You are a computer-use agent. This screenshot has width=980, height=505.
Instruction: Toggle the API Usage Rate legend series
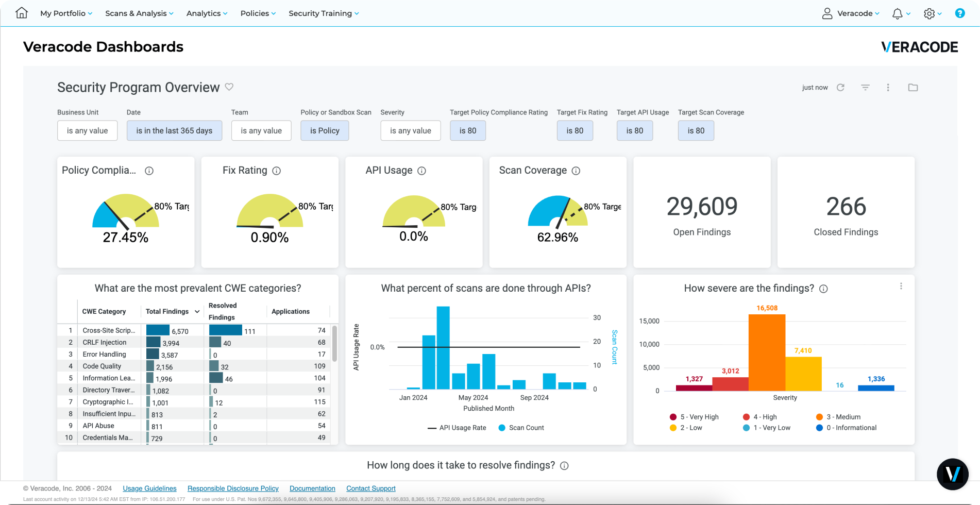coord(457,428)
